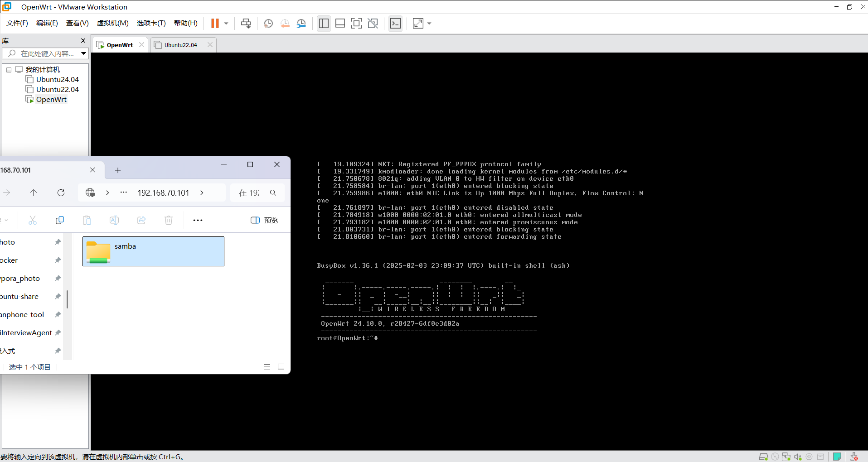Click the stretch guest display icon
The width and height of the screenshot is (868, 462).
pos(418,24)
